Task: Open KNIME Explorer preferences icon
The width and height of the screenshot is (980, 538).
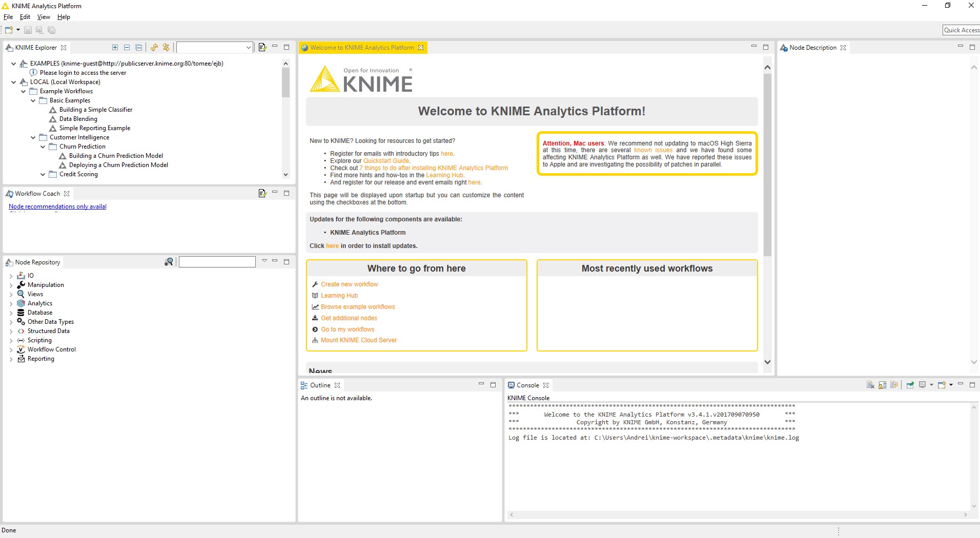Action: click(262, 47)
